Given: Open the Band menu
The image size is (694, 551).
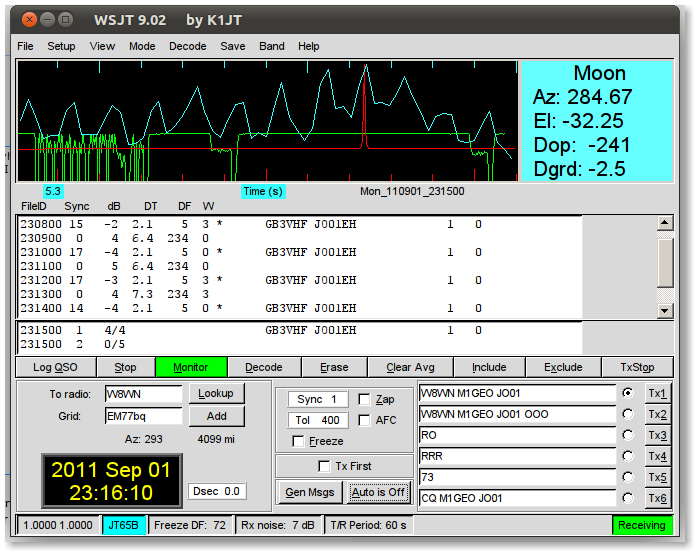Looking at the screenshot, I should point(272,46).
